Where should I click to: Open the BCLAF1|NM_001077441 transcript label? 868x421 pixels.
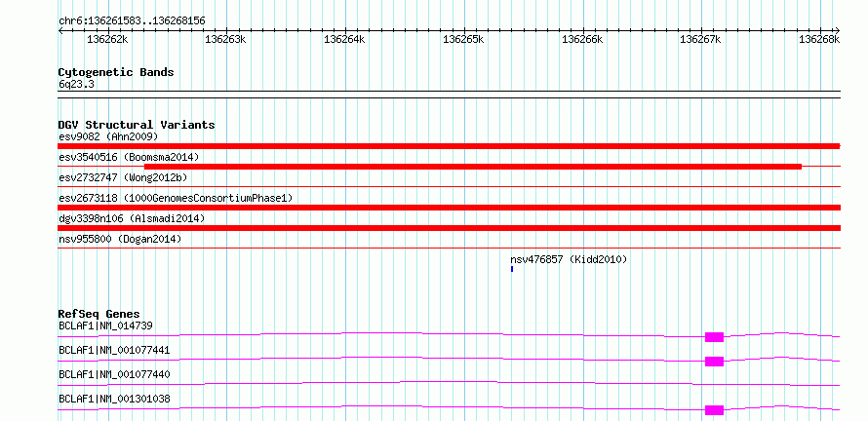(x=114, y=350)
